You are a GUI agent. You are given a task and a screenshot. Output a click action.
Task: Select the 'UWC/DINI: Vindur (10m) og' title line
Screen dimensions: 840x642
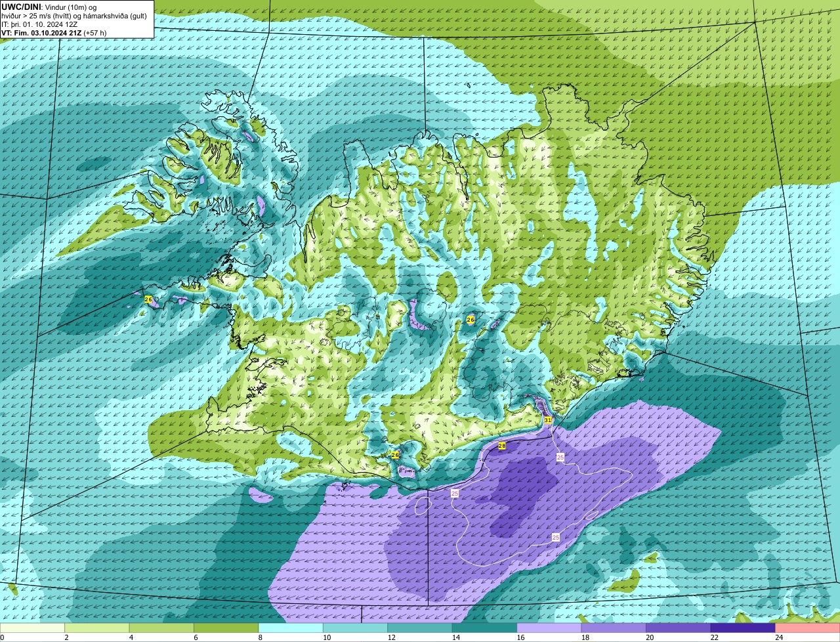(x=49, y=7)
